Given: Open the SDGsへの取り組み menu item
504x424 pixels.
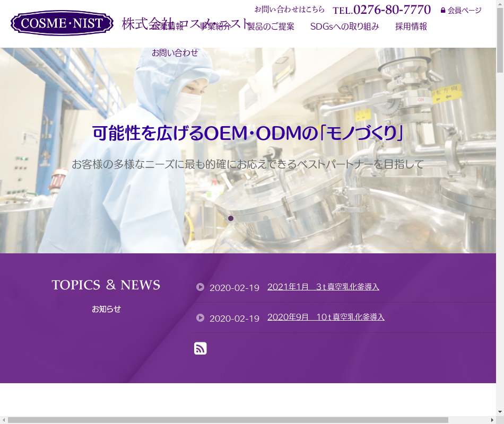Looking at the screenshot, I should (344, 26).
